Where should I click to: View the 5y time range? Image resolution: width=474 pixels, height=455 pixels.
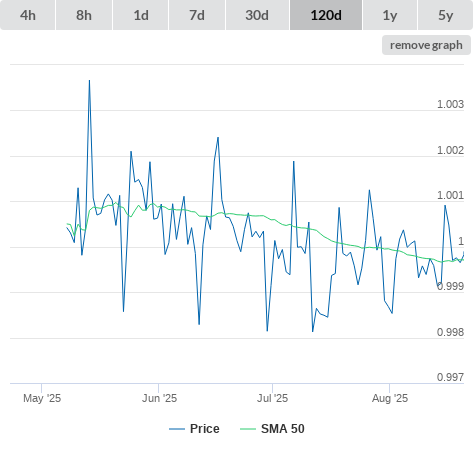(446, 15)
